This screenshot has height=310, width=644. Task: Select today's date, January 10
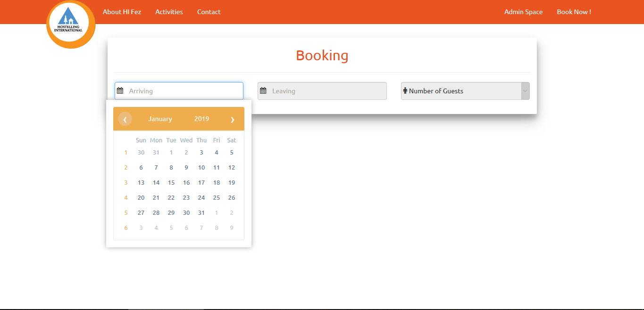point(201,167)
